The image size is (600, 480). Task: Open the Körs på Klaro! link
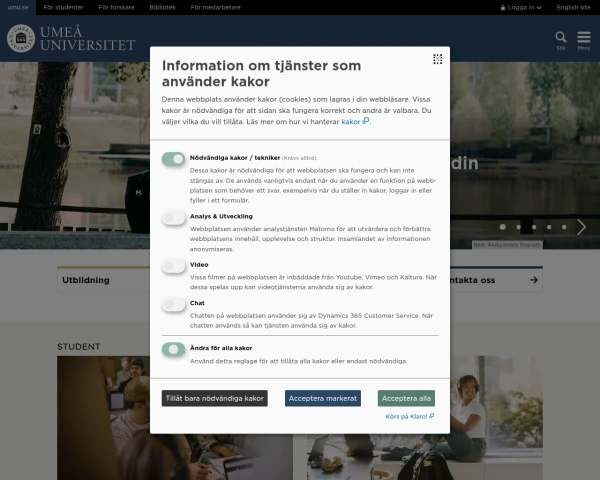[x=409, y=416]
